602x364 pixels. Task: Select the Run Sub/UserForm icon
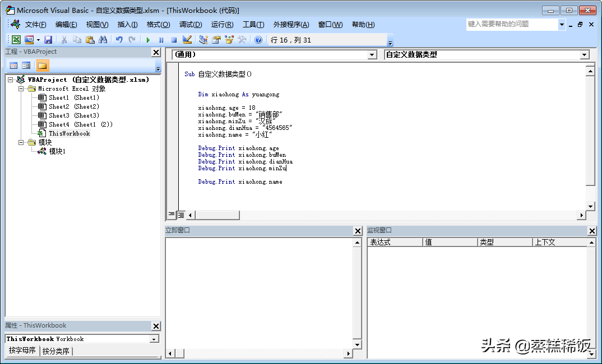(x=149, y=39)
